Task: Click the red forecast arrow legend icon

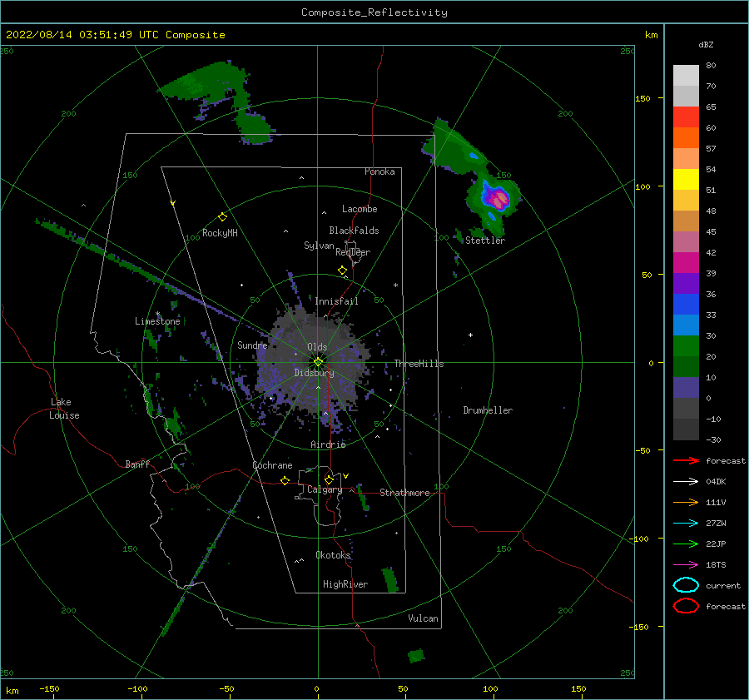Action: click(x=686, y=460)
